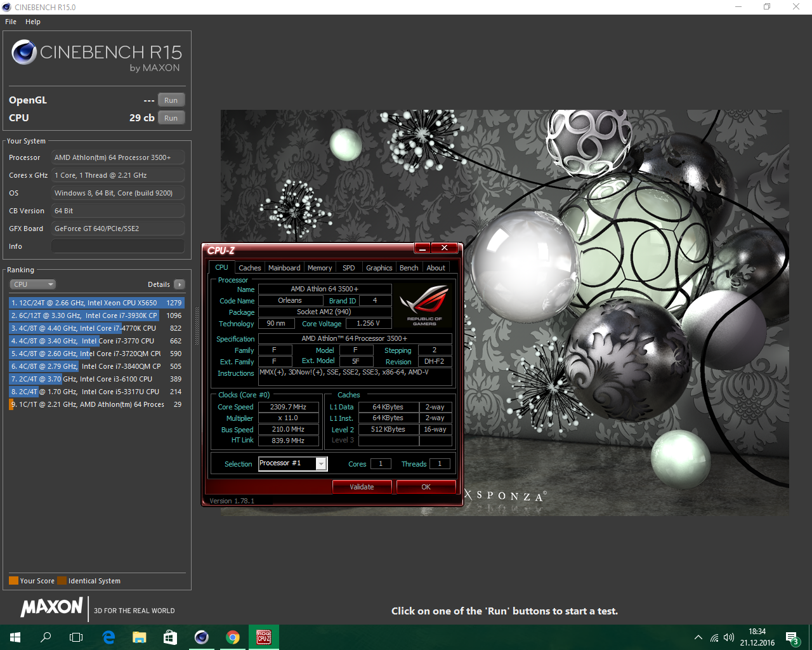Select Core i7-3840QM ranking entry
The width and height of the screenshot is (812, 650).
(x=96, y=366)
